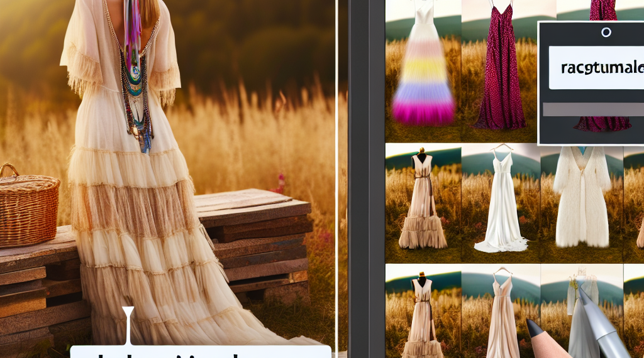644x358 pixels.
Task: Choose the upper beige tiered dress on mannequin
Action: pyautogui.click(x=423, y=203)
